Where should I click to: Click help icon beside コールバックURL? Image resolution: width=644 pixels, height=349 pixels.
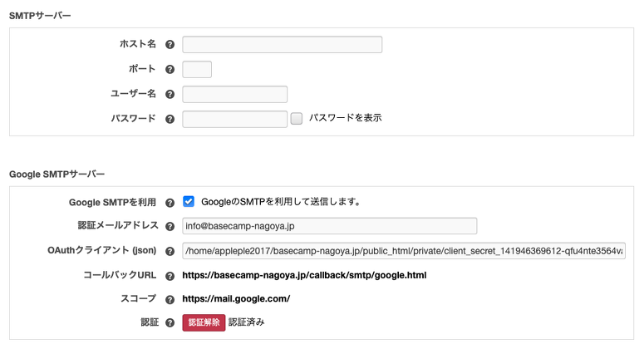170,275
